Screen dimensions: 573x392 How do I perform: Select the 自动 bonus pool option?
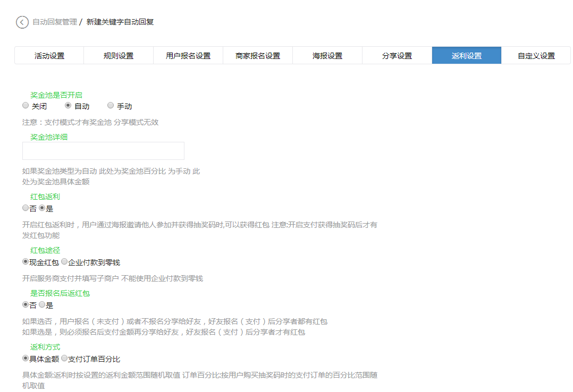click(x=68, y=105)
